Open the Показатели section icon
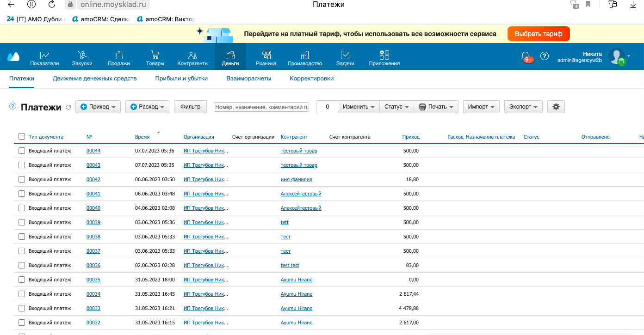Image resolution: width=644 pixels, height=335 pixels. pos(44,55)
